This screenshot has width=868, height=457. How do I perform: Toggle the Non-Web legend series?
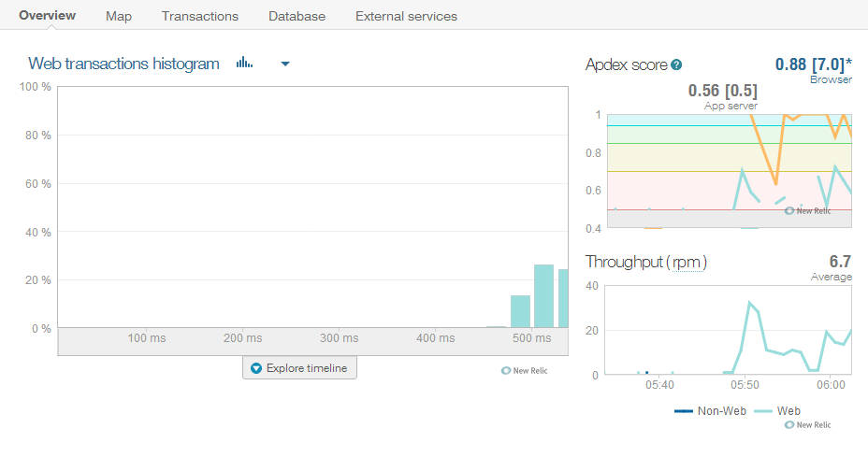coord(710,410)
